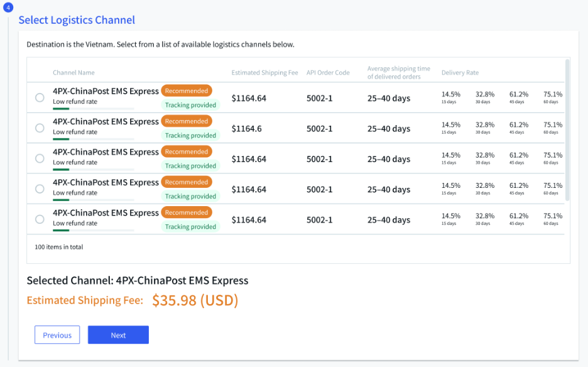Image resolution: width=588 pixels, height=367 pixels.
Task: Click the Low refund rate bar in the first row
Action: pyautogui.click(x=93, y=109)
